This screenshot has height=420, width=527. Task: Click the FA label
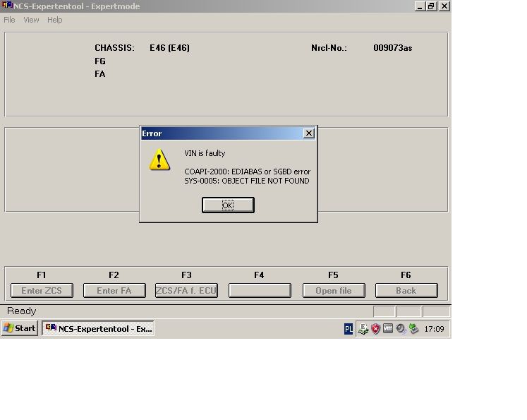point(100,74)
